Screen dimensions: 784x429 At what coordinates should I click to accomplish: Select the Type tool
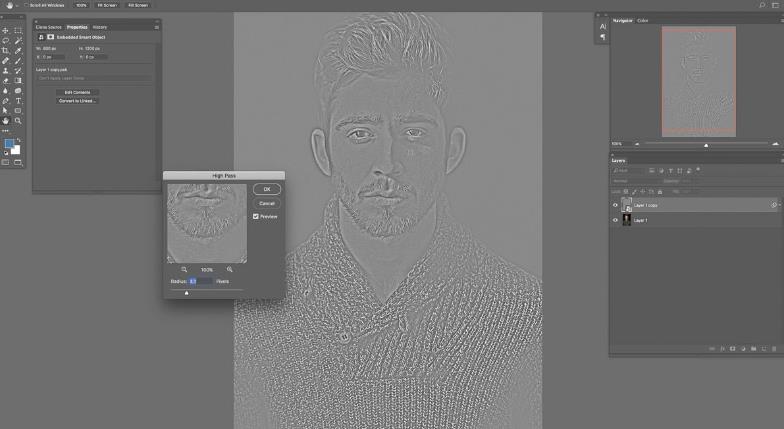[18, 100]
